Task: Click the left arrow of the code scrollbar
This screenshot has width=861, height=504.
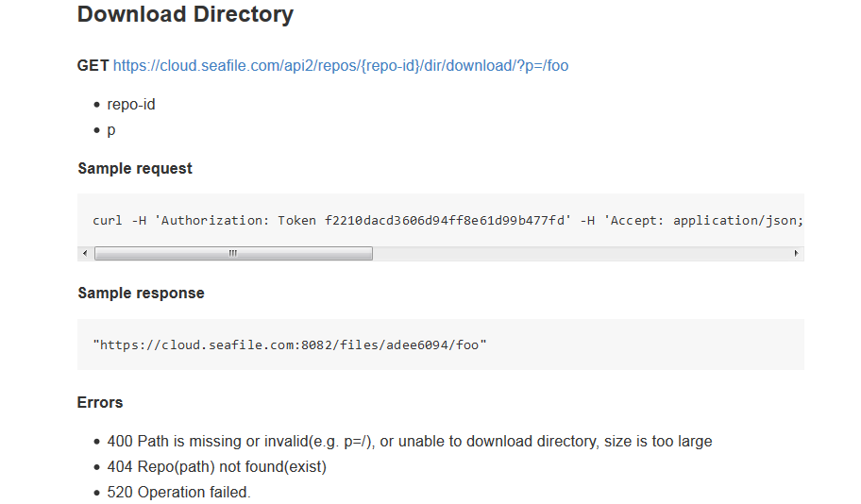Action: click(85, 253)
